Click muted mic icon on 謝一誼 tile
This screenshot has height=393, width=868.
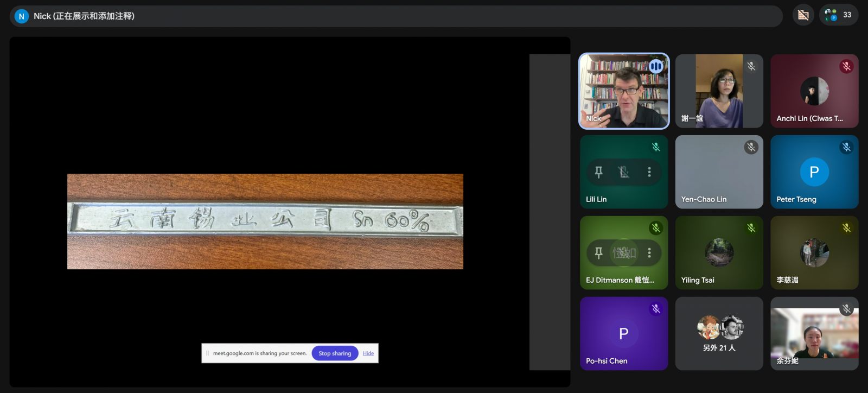click(751, 66)
